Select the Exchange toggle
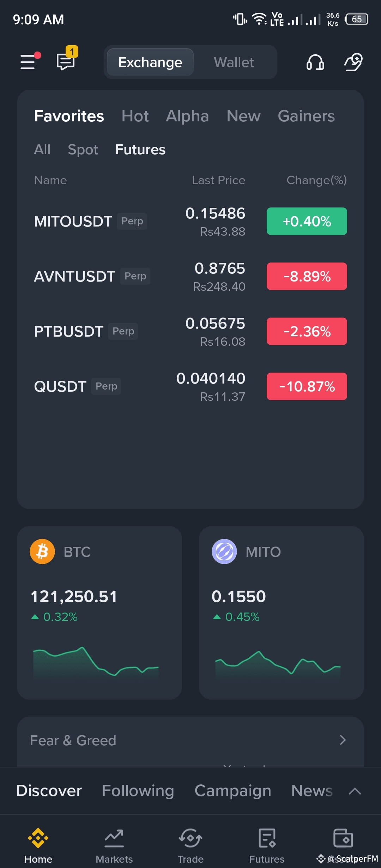The height and width of the screenshot is (868, 381). coord(150,62)
